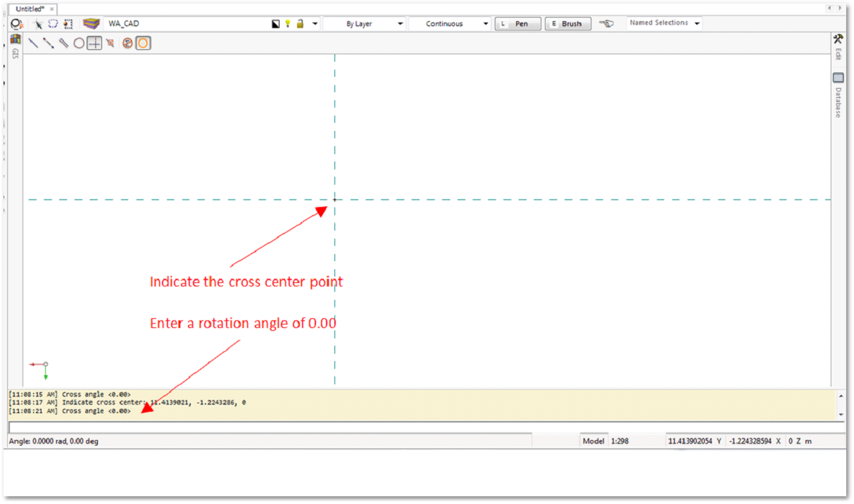The height and width of the screenshot is (504, 854).
Task: Select the double line drawing tool
Action: pyautogui.click(x=63, y=43)
